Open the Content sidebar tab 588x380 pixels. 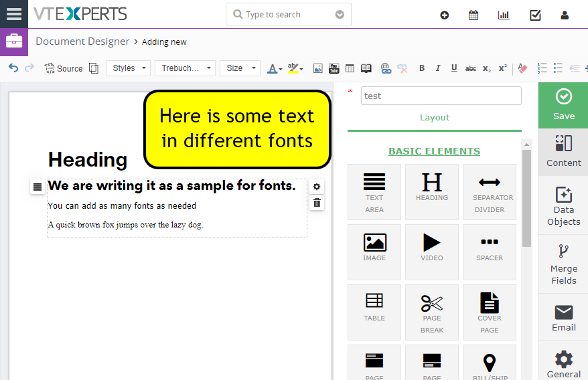pos(563,152)
